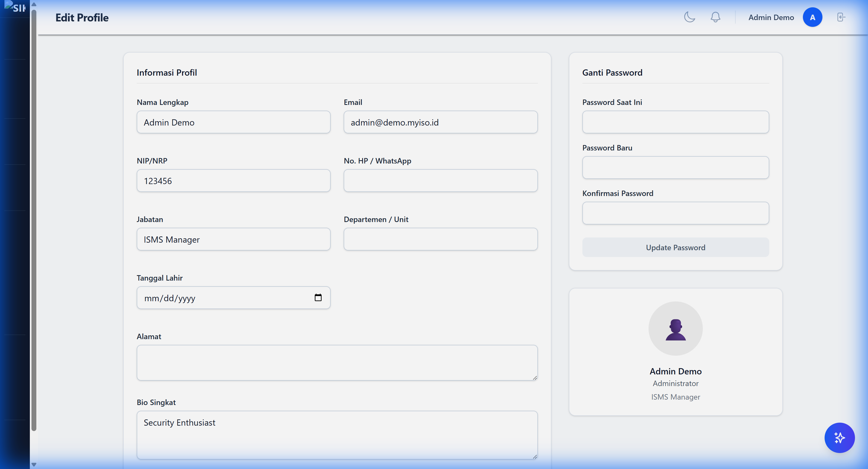Click the blue avatar A circle
Screen dimensions: 868x469
[x=812, y=17]
